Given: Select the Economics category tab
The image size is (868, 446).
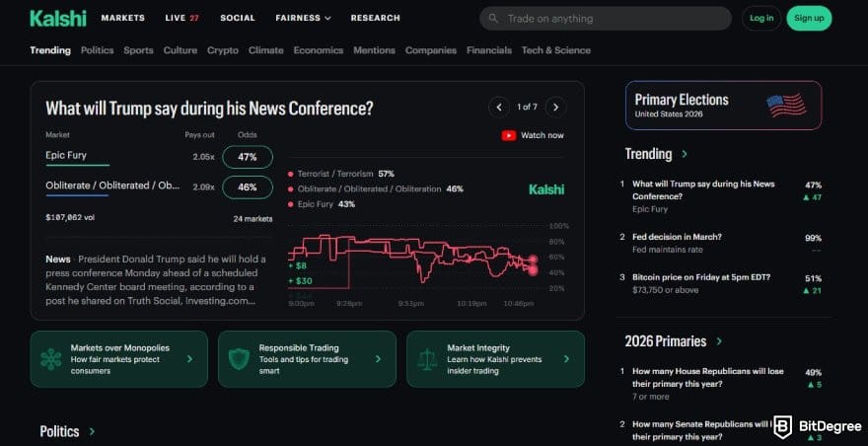Looking at the screenshot, I should point(319,50).
